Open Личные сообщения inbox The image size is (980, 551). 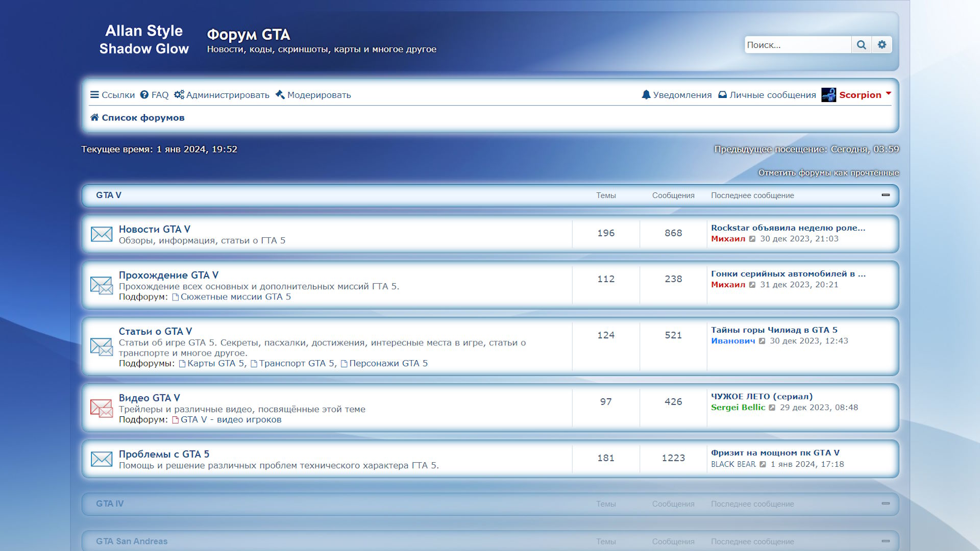767,95
